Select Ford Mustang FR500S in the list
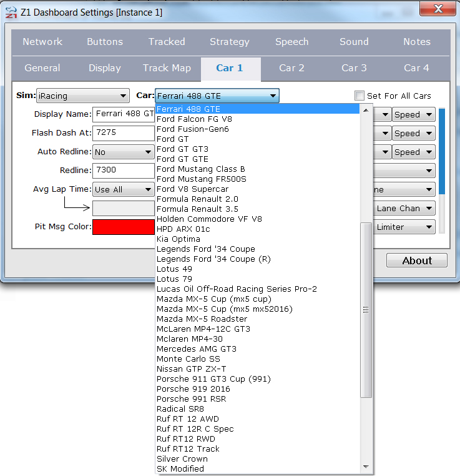Image resolution: width=460 pixels, height=476 pixels. pyautogui.click(x=257, y=179)
